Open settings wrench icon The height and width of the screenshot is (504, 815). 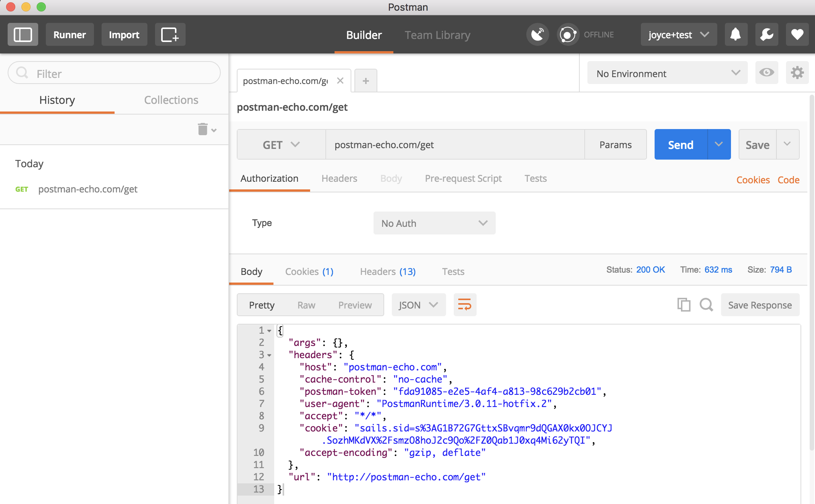pyautogui.click(x=766, y=34)
